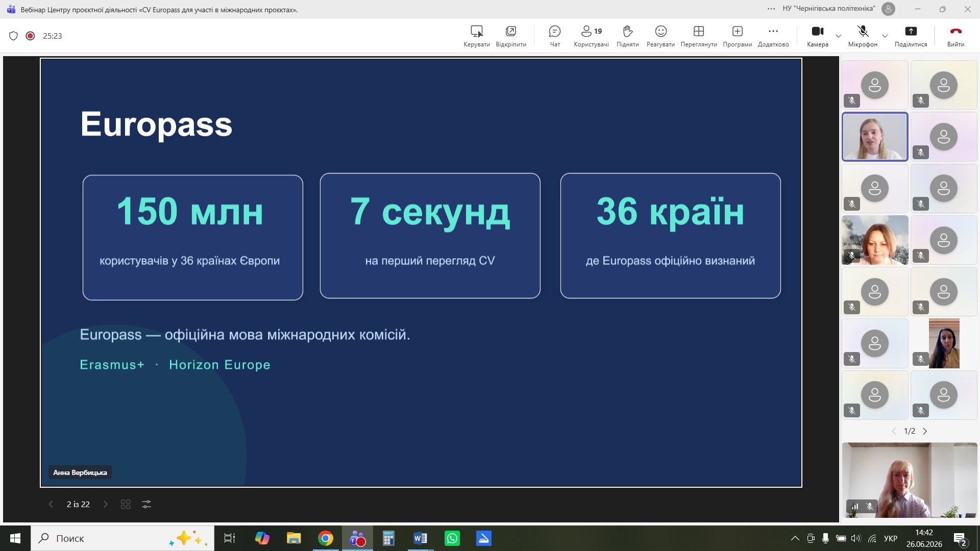Open the blue app icon right of WhatsApp
Image resolution: width=980 pixels, height=551 pixels.
(x=484, y=538)
